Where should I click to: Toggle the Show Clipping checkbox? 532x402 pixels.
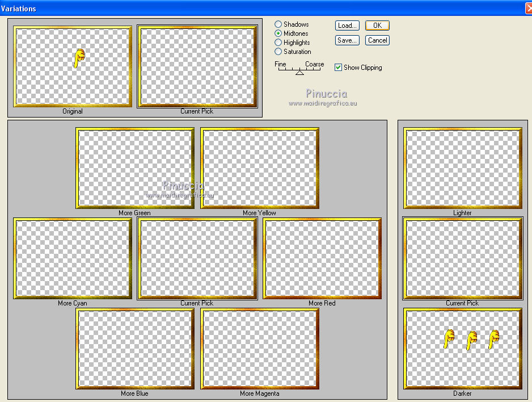pyautogui.click(x=338, y=67)
